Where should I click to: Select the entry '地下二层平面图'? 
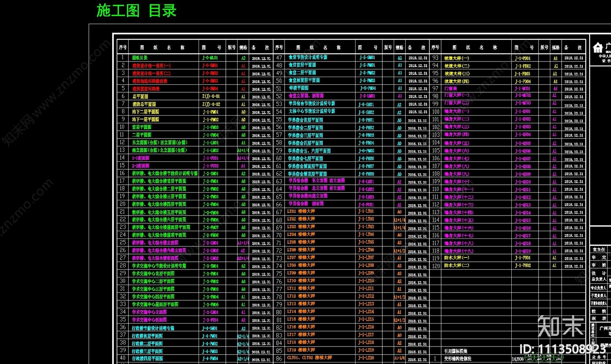(145, 112)
